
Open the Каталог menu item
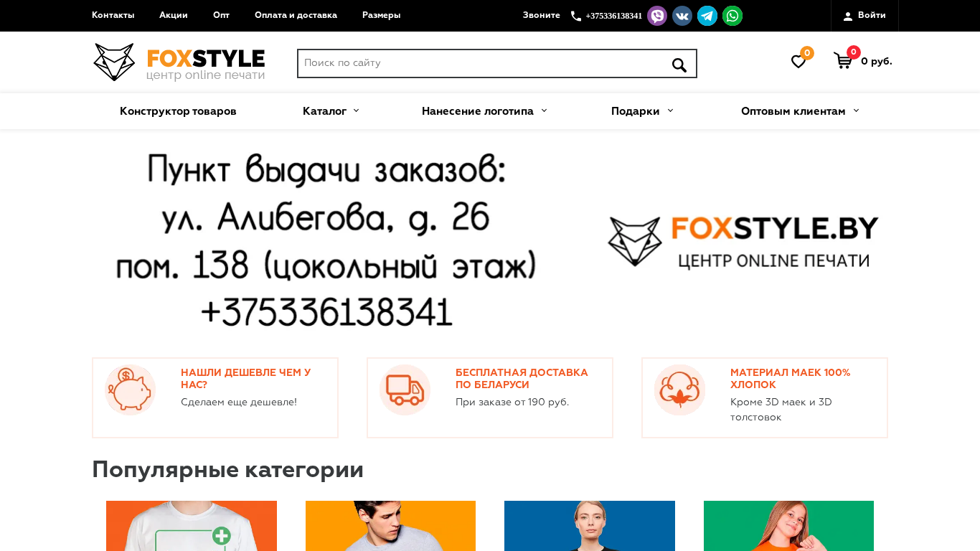point(324,111)
